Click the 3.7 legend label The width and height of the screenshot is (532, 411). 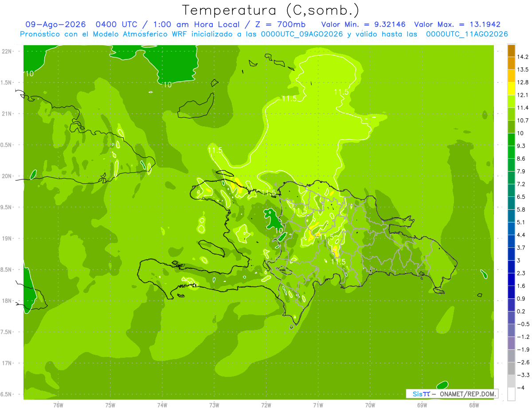[521, 247]
